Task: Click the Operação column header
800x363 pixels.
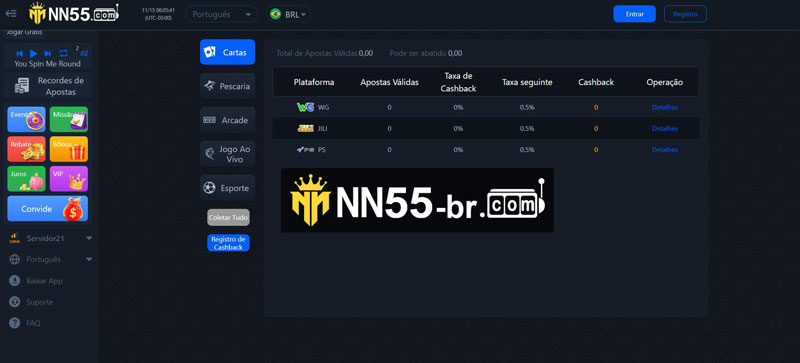Action: coord(665,82)
